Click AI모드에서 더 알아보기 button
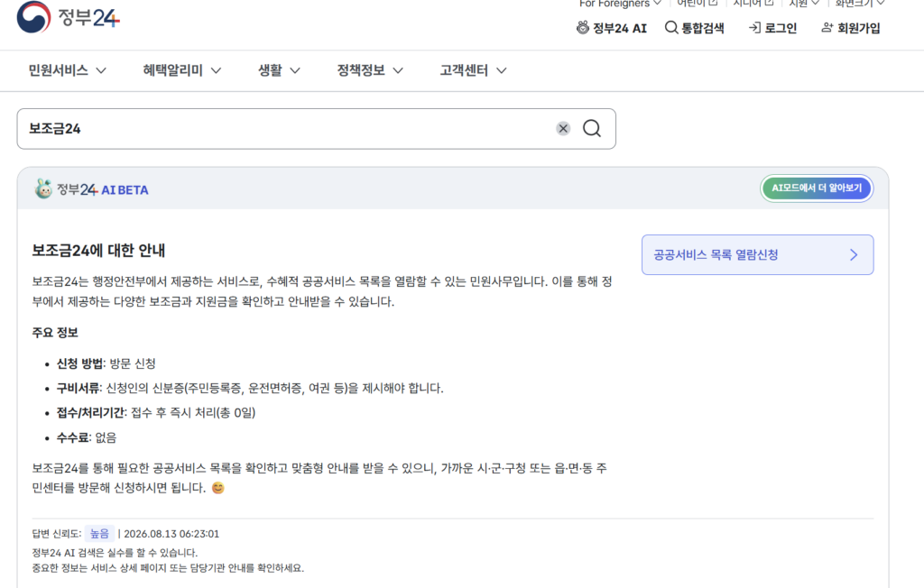This screenshot has height=588, width=924. click(x=817, y=188)
